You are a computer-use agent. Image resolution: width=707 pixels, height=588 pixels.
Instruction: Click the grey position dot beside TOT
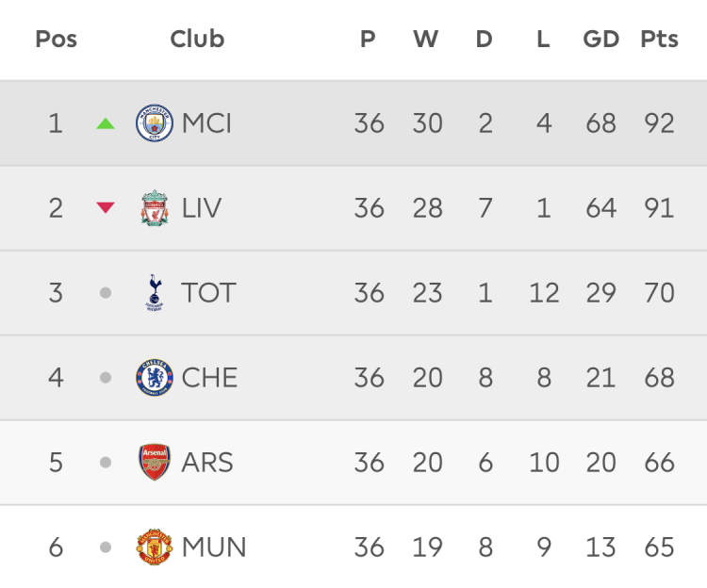106,293
